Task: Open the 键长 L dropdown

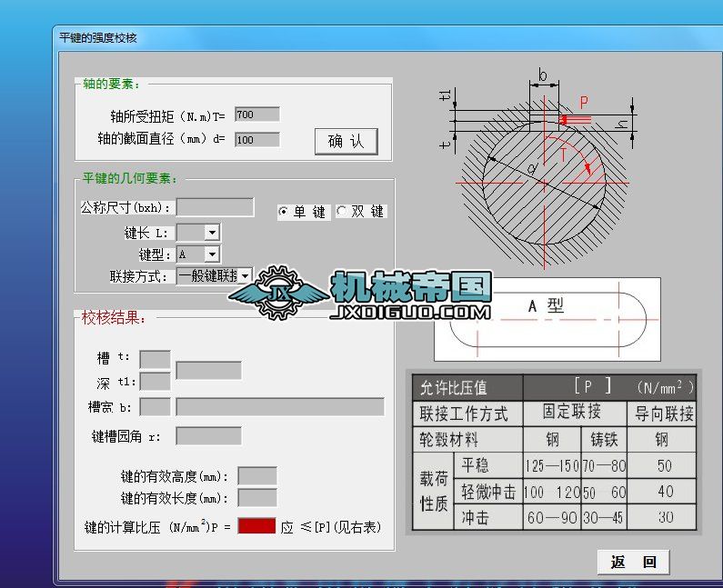Action: (x=212, y=233)
